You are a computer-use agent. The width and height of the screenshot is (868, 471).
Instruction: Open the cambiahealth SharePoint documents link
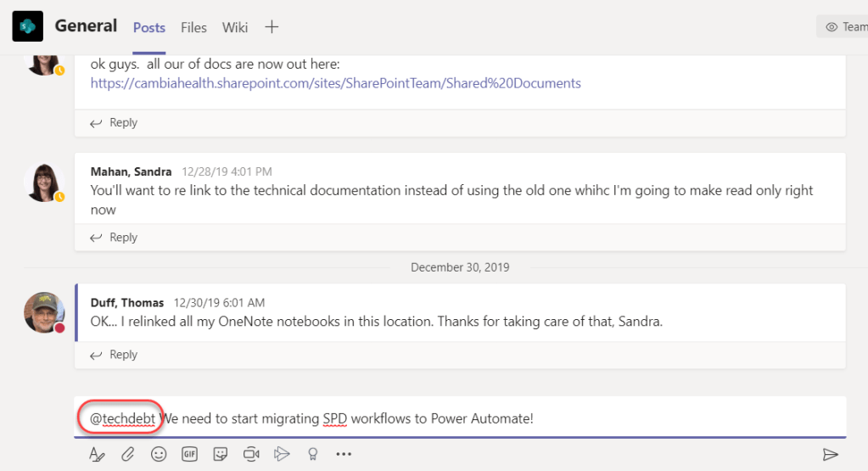(x=335, y=83)
